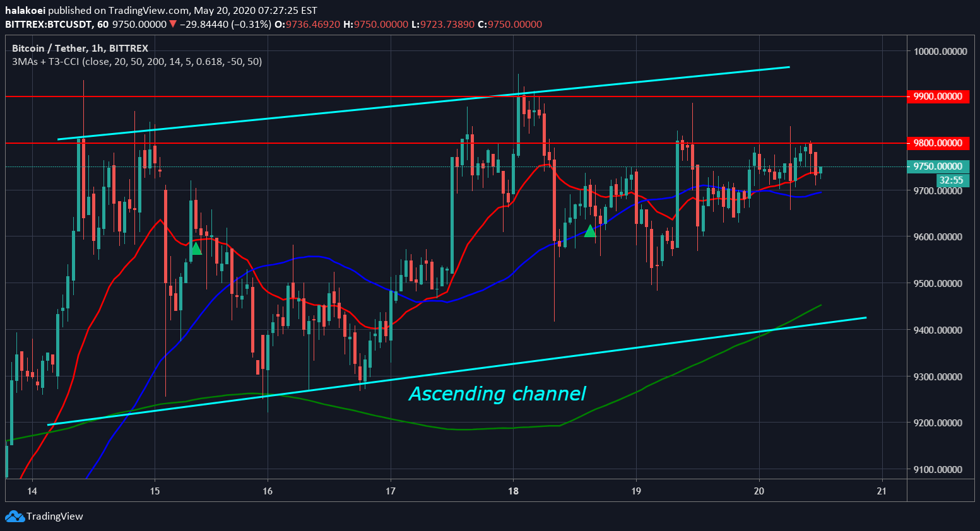Select date 16 on the time axis
980x531 pixels.
pyautogui.click(x=268, y=491)
